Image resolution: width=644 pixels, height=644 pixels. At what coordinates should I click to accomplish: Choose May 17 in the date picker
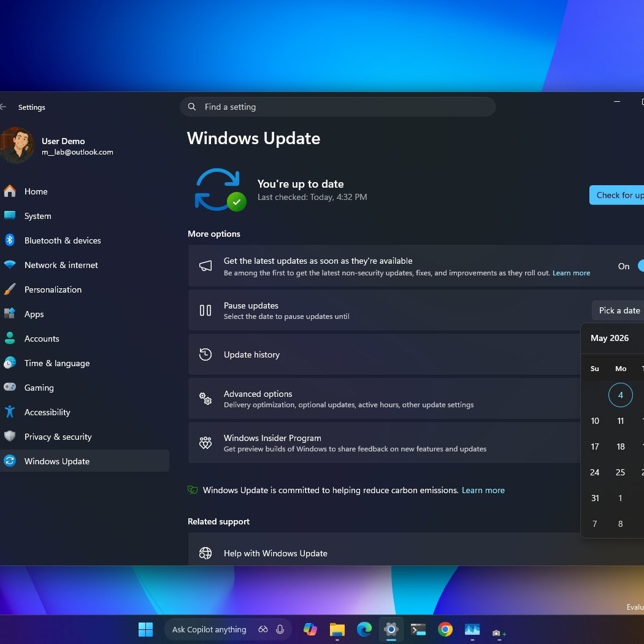click(x=595, y=447)
